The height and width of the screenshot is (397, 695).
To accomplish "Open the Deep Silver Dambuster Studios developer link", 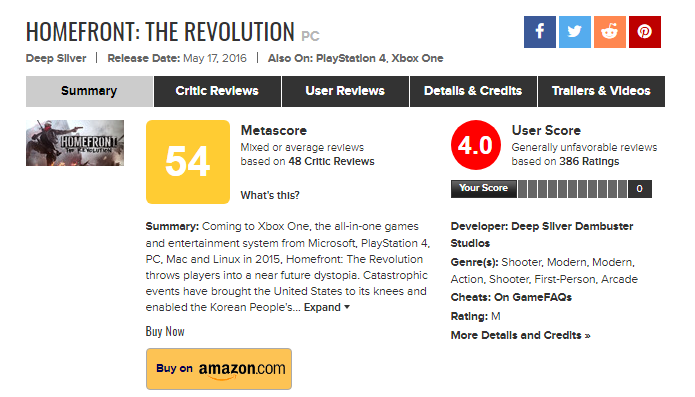I will click(x=542, y=235).
